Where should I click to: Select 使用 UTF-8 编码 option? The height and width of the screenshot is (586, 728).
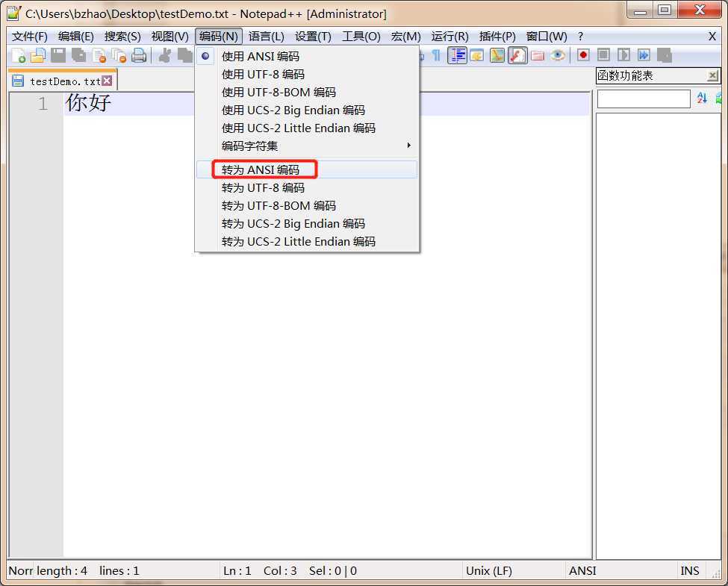click(307, 75)
